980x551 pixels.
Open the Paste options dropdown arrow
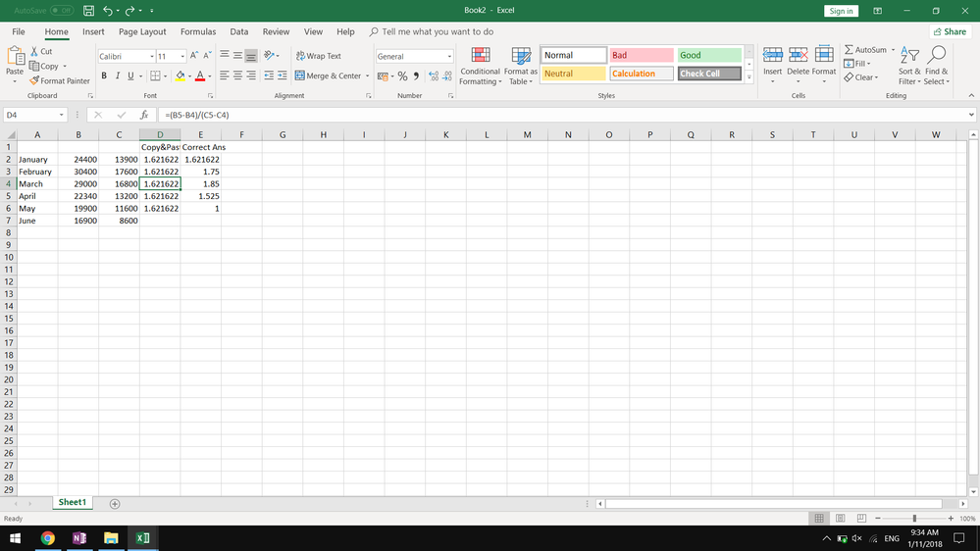click(15, 81)
